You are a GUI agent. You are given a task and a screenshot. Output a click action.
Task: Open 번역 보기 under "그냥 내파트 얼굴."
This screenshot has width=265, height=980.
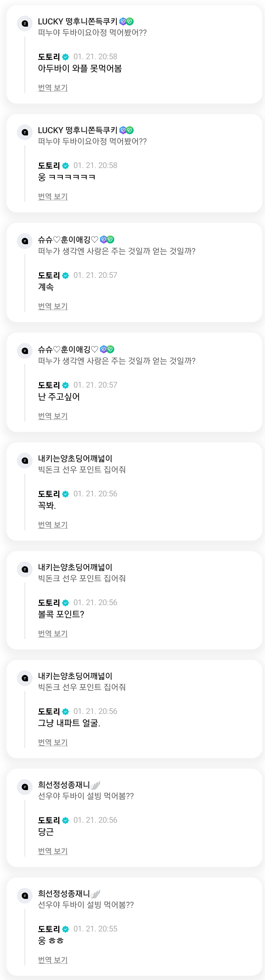(x=53, y=742)
